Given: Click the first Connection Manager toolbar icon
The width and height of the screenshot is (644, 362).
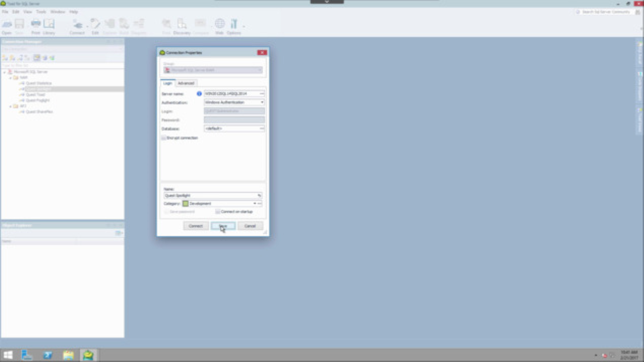Looking at the screenshot, I should (x=5, y=58).
